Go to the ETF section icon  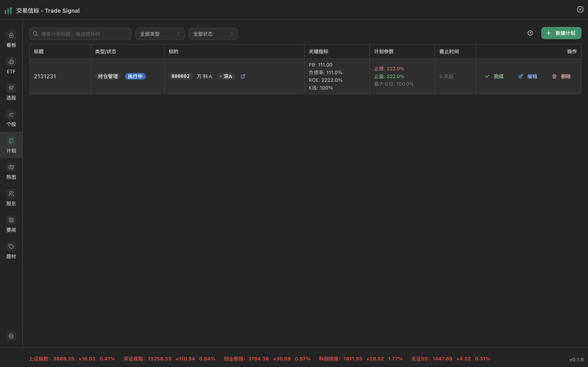11,62
